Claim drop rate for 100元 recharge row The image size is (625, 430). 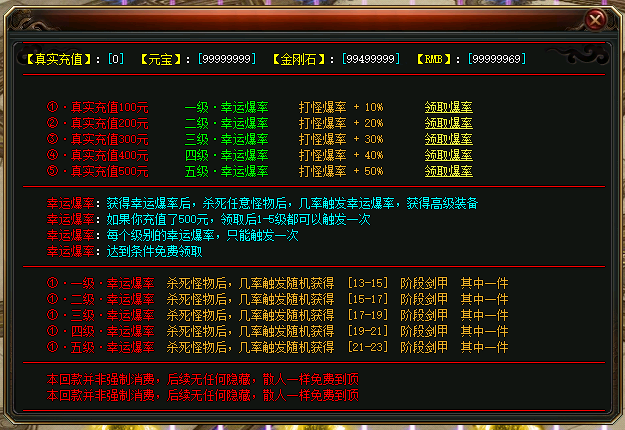(x=448, y=107)
